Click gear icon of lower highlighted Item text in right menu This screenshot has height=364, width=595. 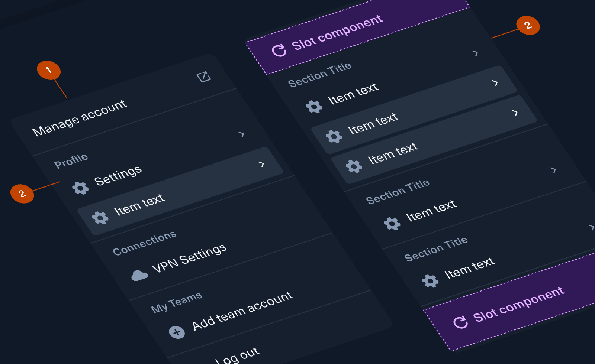(x=354, y=166)
